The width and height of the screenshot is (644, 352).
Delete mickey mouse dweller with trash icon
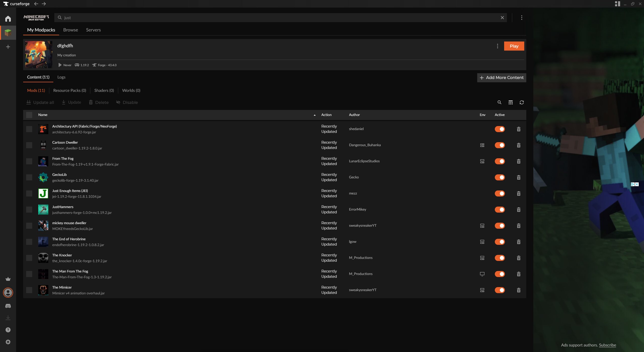click(x=519, y=226)
